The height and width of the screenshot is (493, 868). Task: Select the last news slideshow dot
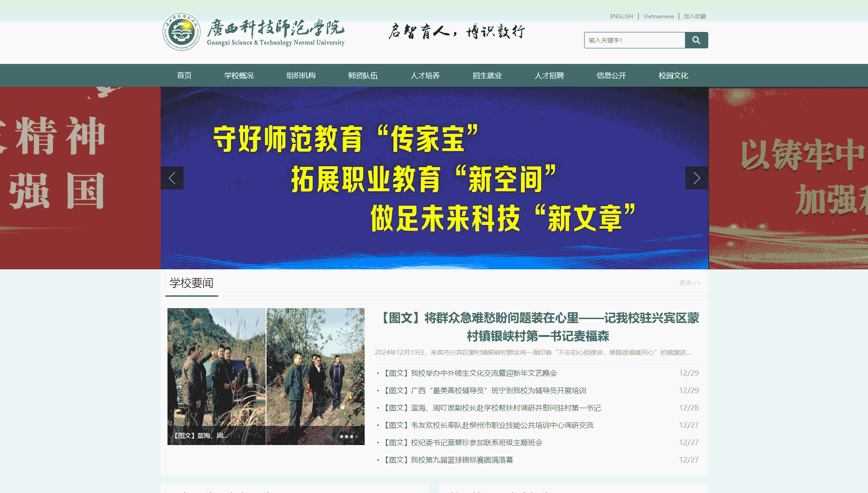tap(356, 436)
